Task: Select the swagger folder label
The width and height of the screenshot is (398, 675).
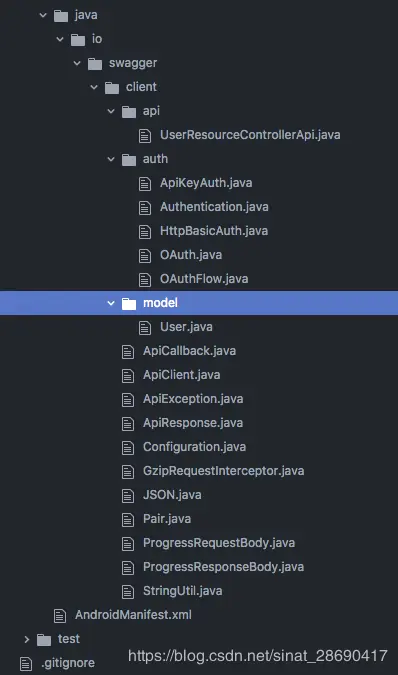Action: [133, 63]
